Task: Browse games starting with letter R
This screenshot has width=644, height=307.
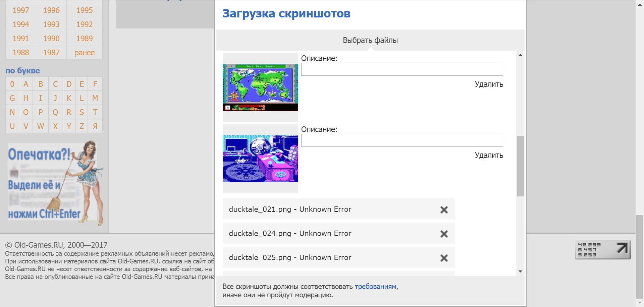Action: pyautogui.click(x=69, y=112)
